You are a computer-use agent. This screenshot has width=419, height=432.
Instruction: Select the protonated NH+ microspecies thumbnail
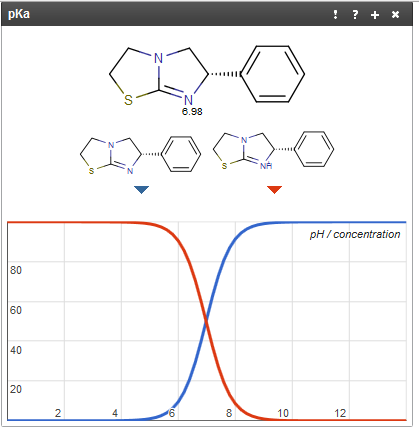click(x=273, y=151)
